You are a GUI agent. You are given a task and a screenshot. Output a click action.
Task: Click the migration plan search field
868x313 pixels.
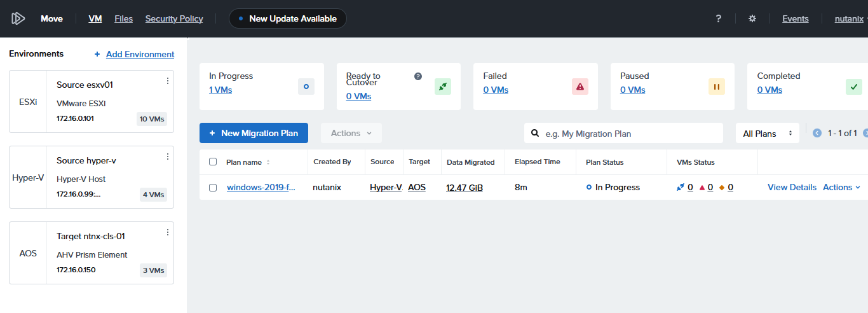(629, 134)
